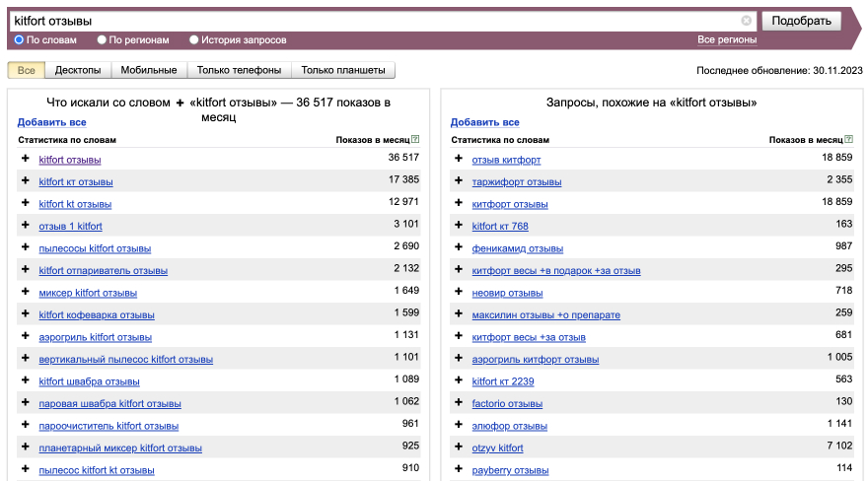Viewport: 868px width, 481px height.
Task: Open the 'пылесос kitfort kt отзывы' link
Action: (x=97, y=470)
